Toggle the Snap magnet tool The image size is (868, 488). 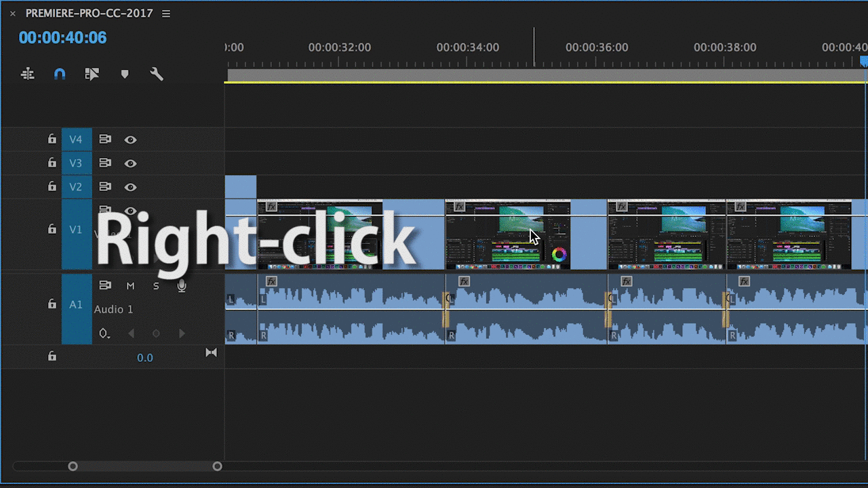pos(59,73)
